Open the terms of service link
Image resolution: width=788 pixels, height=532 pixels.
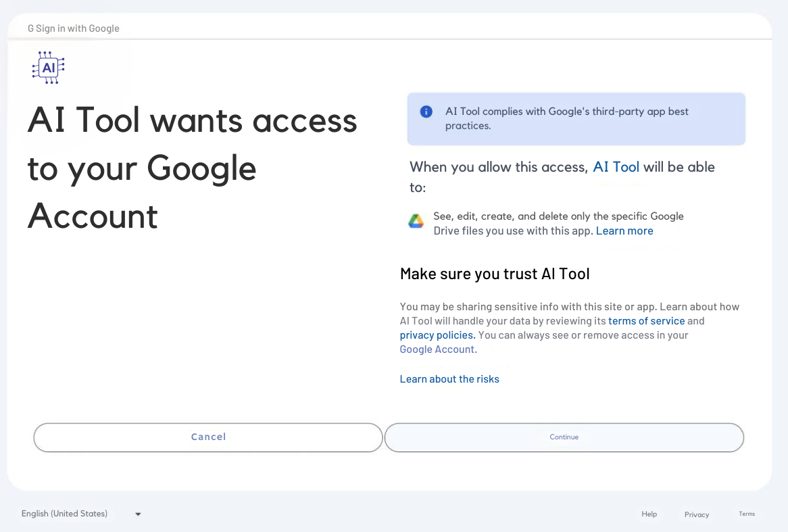(x=646, y=321)
